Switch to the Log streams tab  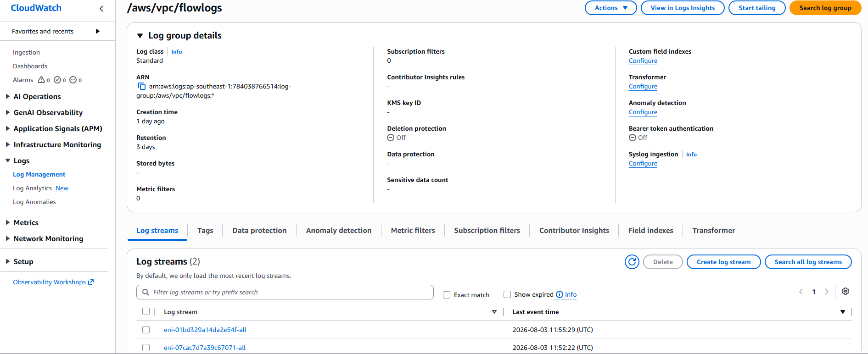point(157,231)
